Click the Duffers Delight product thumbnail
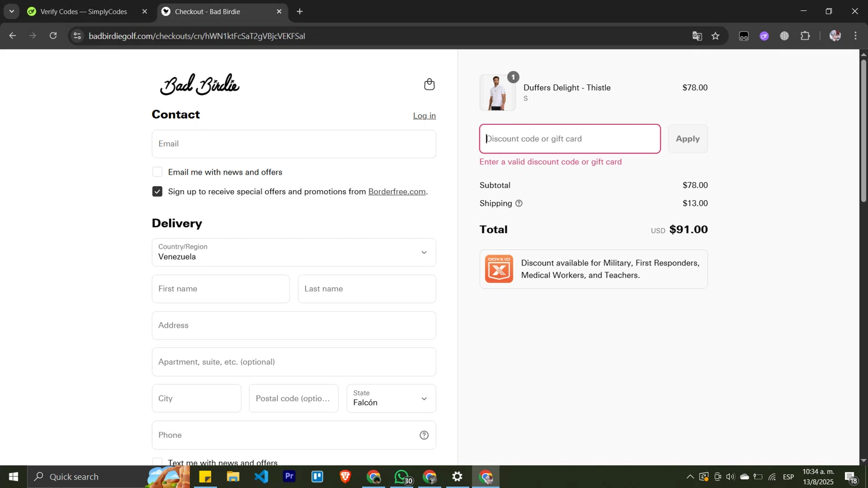The width and height of the screenshot is (868, 488). click(x=498, y=93)
